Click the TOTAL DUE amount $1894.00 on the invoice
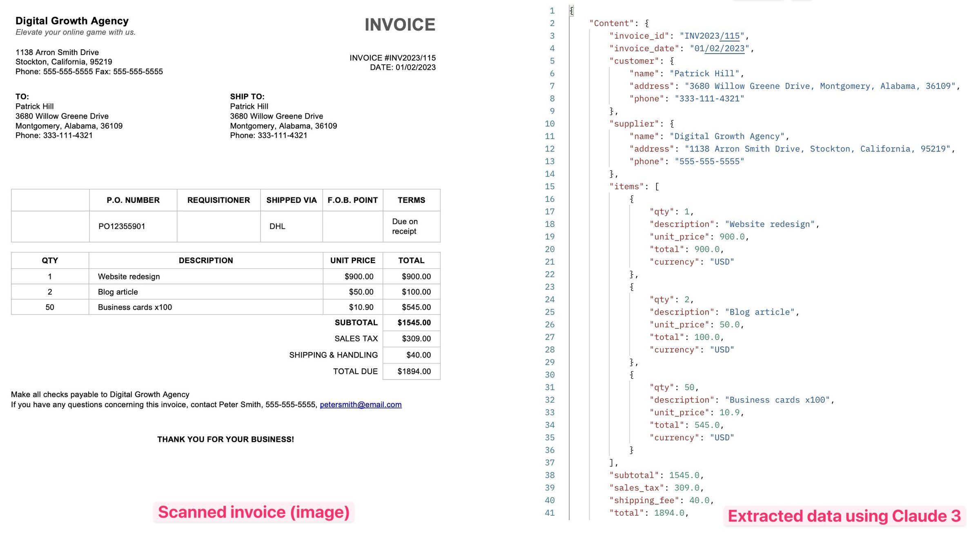Image resolution: width=980 pixels, height=541 pixels. point(414,371)
